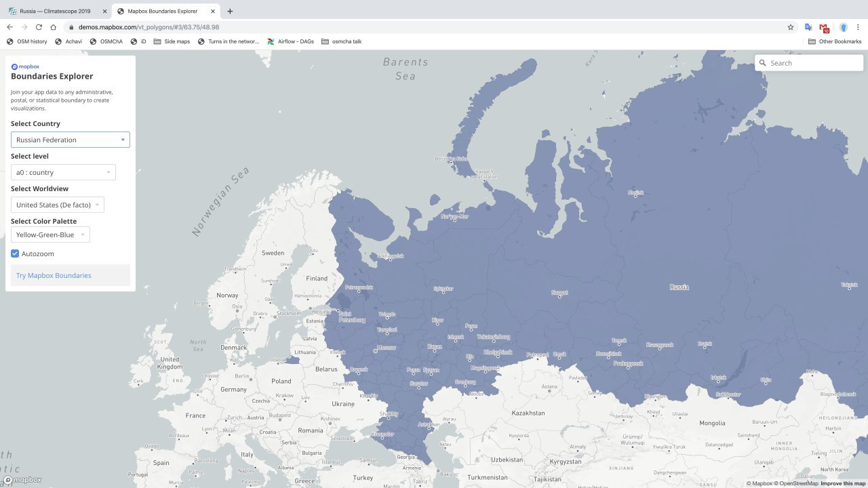868x488 pixels.
Task: Open the Side maps bookmark folder
Action: [x=172, y=41]
